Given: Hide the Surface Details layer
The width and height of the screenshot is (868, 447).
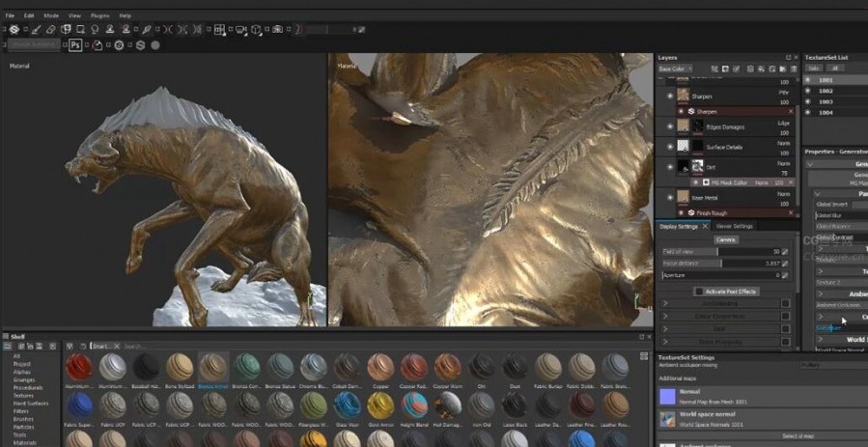Looking at the screenshot, I should [x=670, y=147].
